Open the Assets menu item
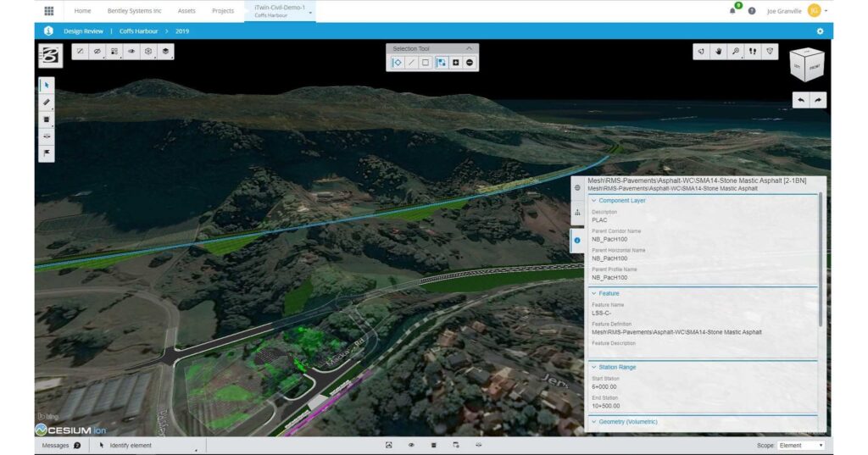The image size is (868, 455). point(186,10)
